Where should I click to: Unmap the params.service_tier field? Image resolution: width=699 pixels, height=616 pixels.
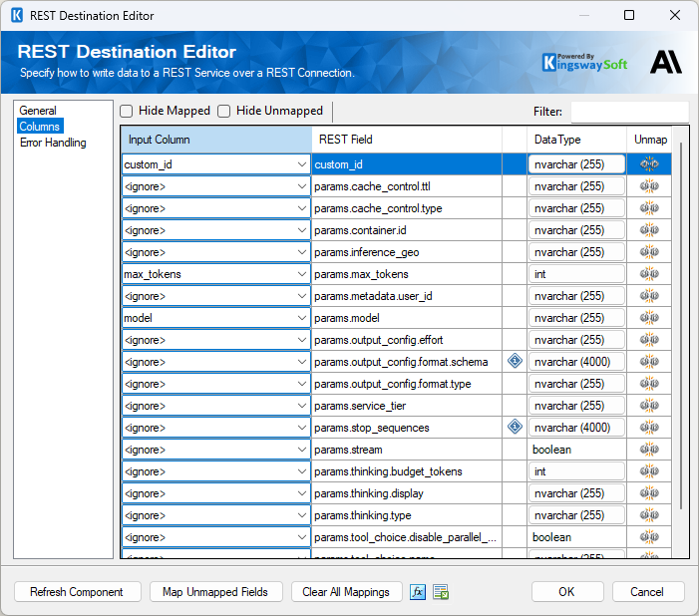[649, 405]
